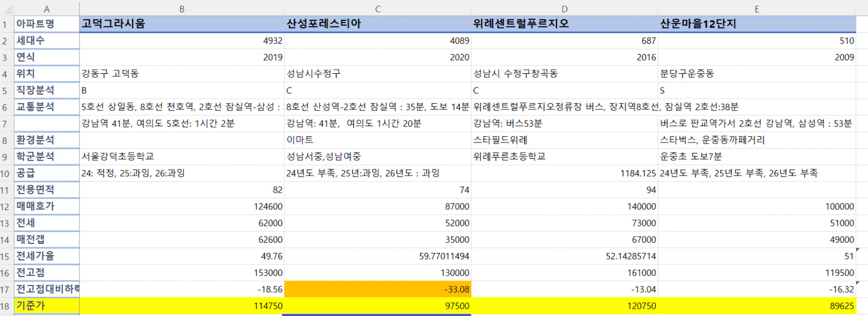Click the column E header

click(756, 8)
